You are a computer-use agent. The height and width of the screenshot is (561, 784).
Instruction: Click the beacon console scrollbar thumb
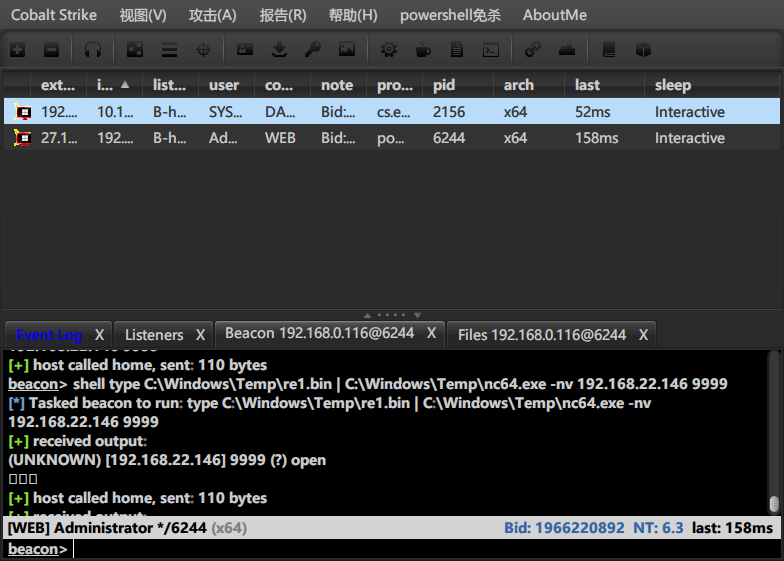pyautogui.click(x=774, y=504)
